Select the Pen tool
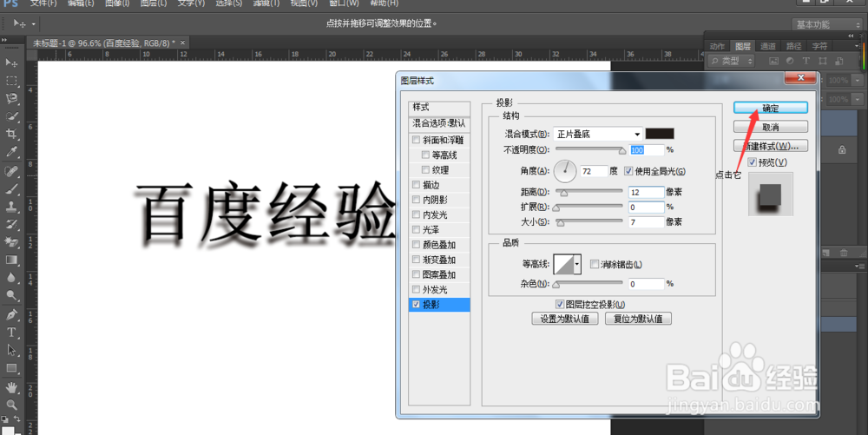The image size is (868, 435). click(11, 314)
